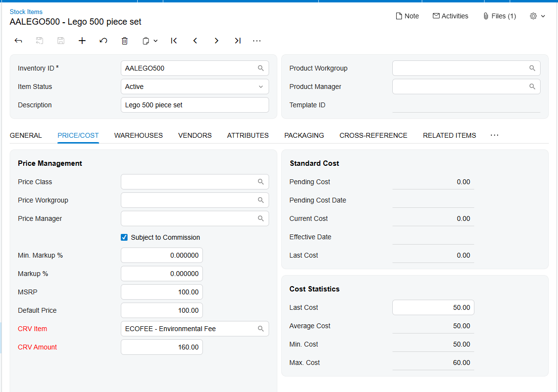Select the PRICE/COST tab
The width and height of the screenshot is (558, 392).
(x=78, y=135)
